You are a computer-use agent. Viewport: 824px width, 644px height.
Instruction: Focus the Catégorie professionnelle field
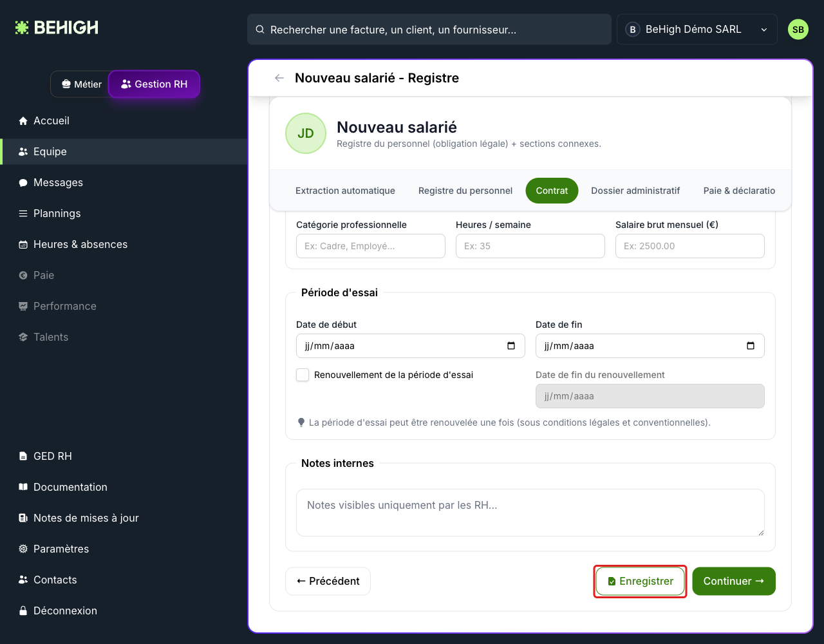tap(371, 246)
